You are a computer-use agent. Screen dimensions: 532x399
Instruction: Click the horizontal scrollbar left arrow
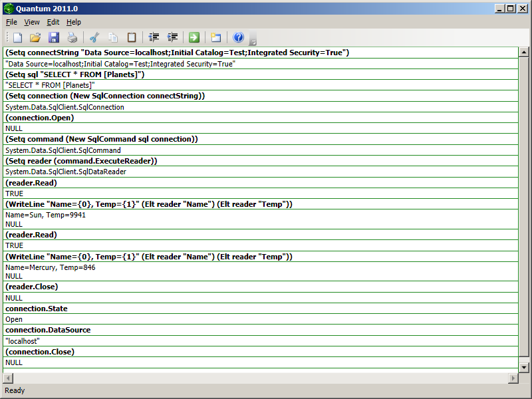pyautogui.click(x=8, y=378)
